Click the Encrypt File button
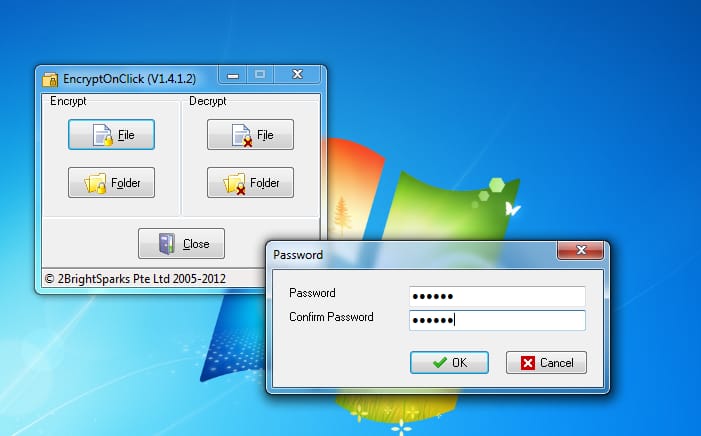 (x=111, y=135)
